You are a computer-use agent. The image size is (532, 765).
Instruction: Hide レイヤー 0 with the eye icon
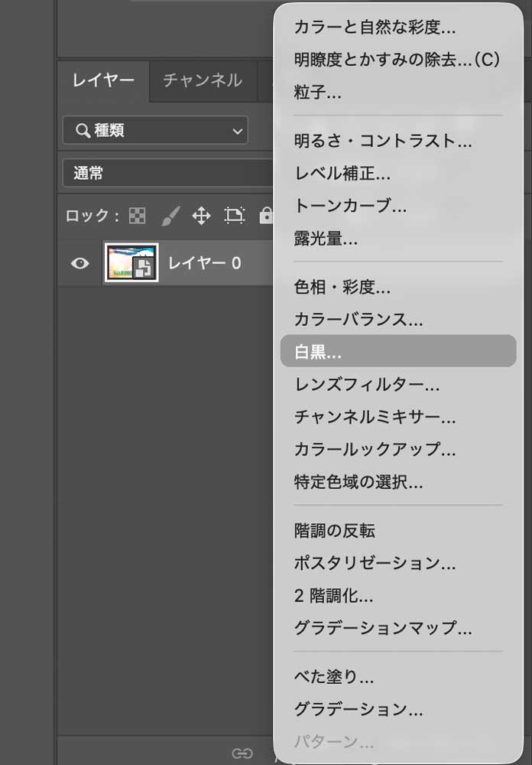coord(79,263)
